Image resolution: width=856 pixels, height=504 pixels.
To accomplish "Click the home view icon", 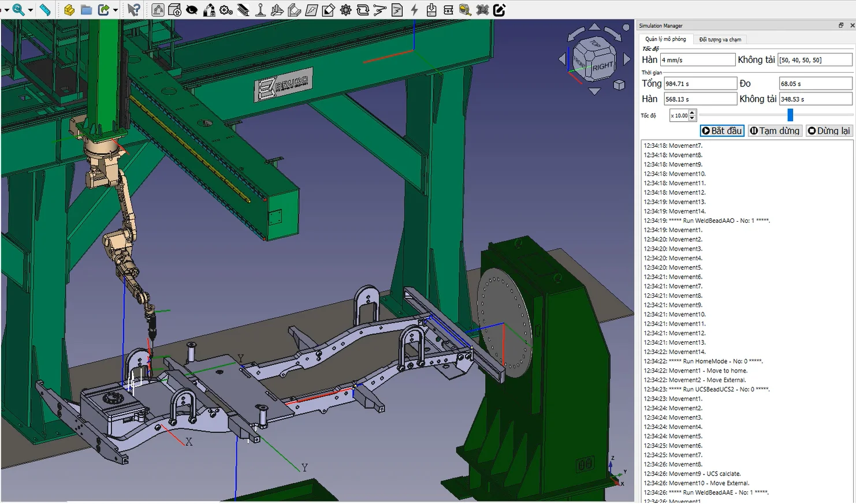I will click(158, 10).
